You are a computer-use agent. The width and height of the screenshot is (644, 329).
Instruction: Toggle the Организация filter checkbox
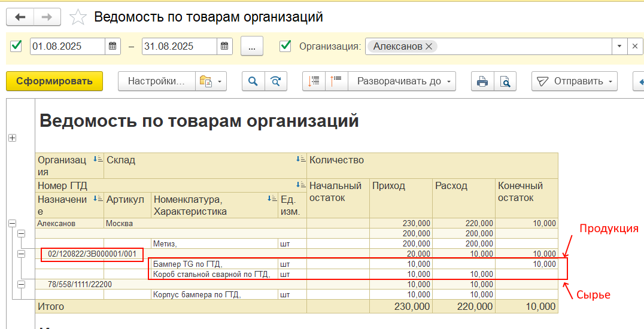[285, 46]
